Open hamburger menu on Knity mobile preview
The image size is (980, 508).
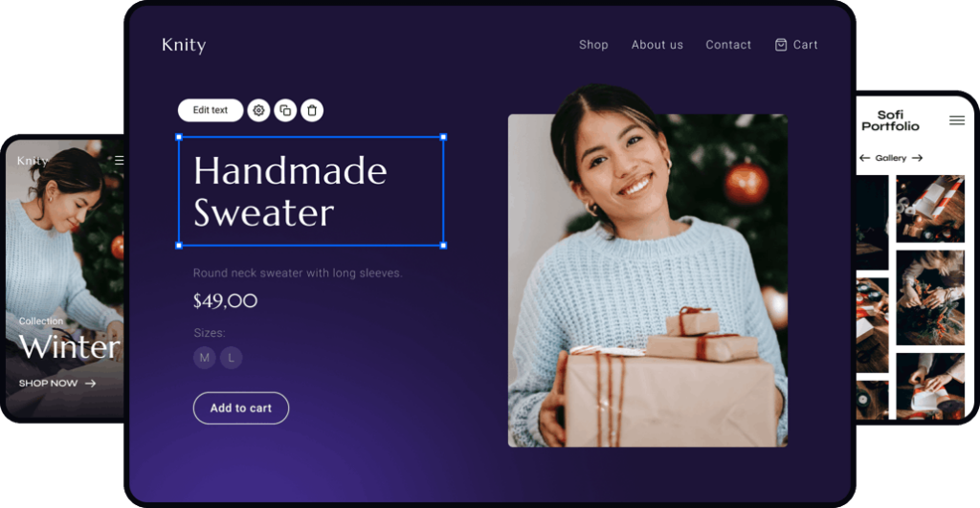(x=119, y=161)
